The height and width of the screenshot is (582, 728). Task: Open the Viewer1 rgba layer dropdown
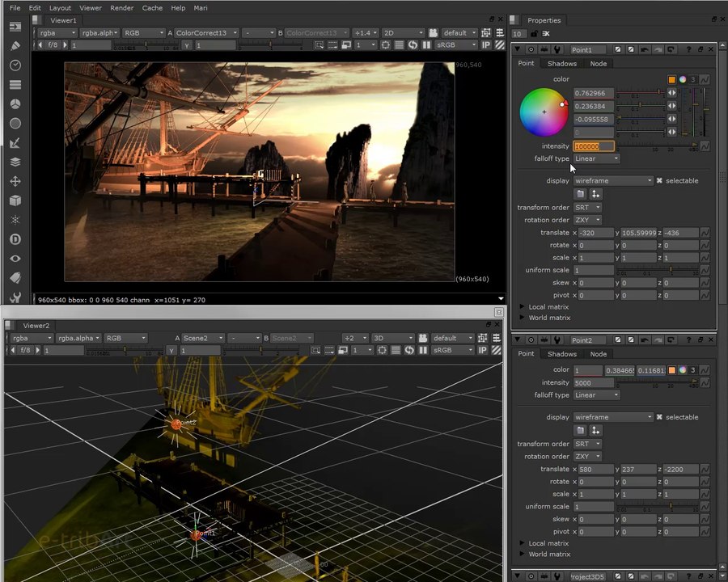coord(57,33)
